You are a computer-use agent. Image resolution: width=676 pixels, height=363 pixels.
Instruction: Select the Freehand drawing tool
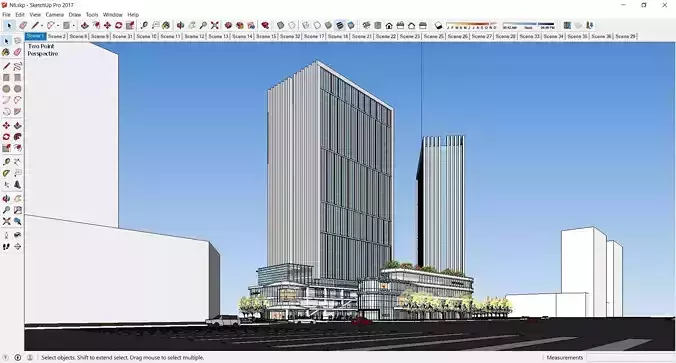point(17,66)
